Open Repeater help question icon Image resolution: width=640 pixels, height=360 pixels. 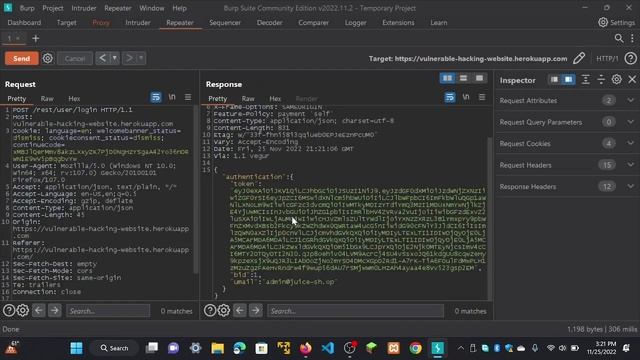(x=631, y=58)
